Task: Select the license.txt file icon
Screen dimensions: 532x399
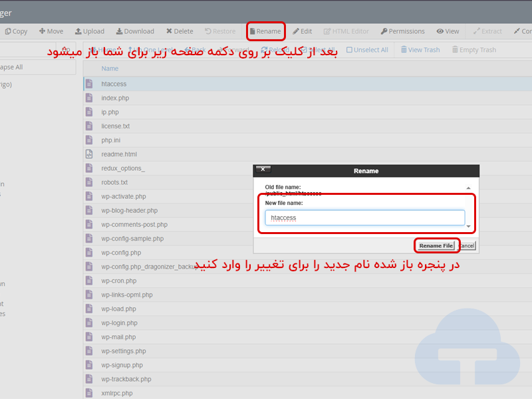Action: (89, 126)
